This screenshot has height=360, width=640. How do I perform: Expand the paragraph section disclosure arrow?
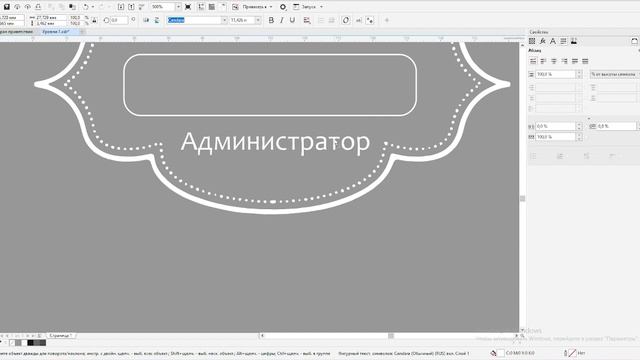[589, 118]
